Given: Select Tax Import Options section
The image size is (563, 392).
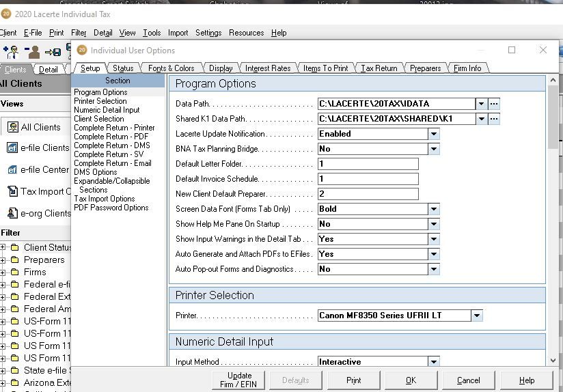Looking at the screenshot, I should (x=105, y=199).
